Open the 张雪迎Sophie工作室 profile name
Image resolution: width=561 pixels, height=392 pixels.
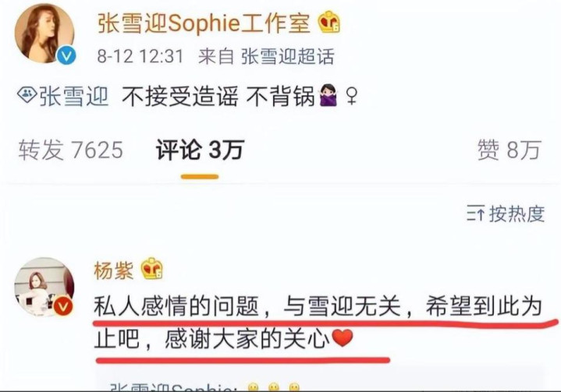coord(204,23)
